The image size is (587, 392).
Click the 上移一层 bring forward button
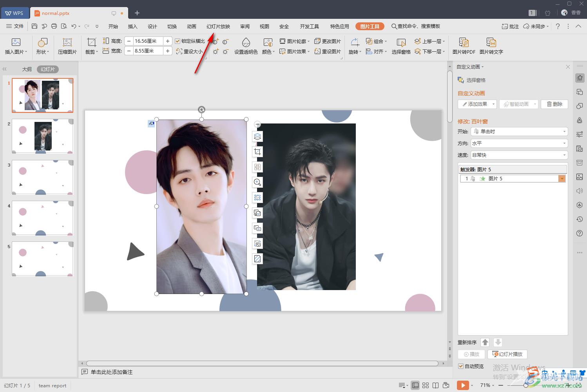pyautogui.click(x=429, y=41)
